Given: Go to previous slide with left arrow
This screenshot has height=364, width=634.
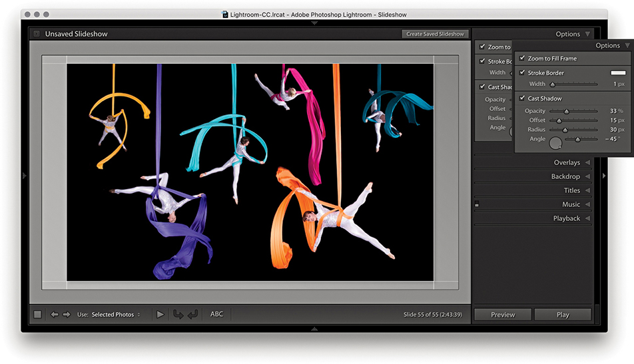Looking at the screenshot, I should pyautogui.click(x=55, y=314).
